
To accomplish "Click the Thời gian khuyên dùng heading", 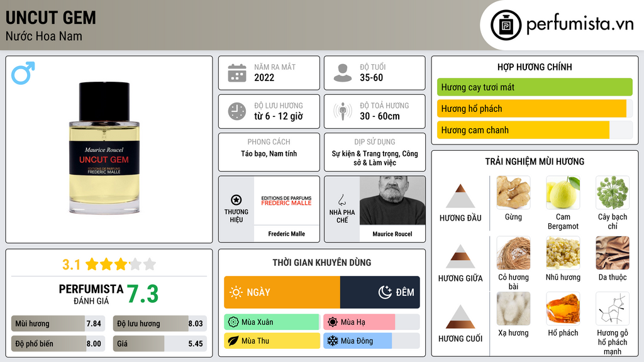I will coord(322,263).
